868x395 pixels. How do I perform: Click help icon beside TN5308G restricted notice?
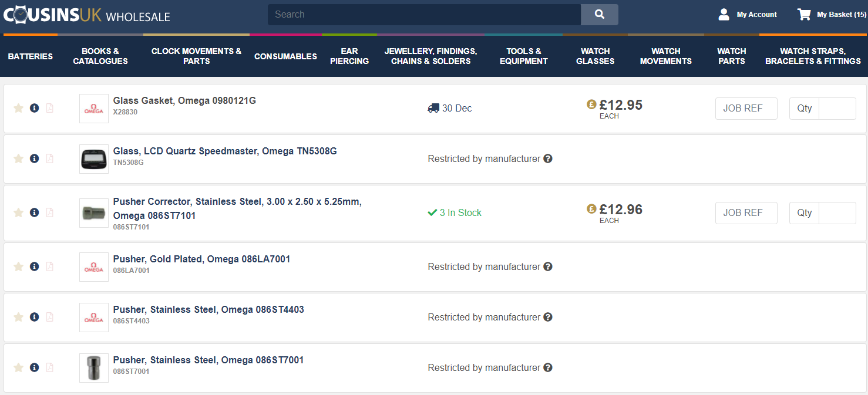pyautogui.click(x=547, y=158)
